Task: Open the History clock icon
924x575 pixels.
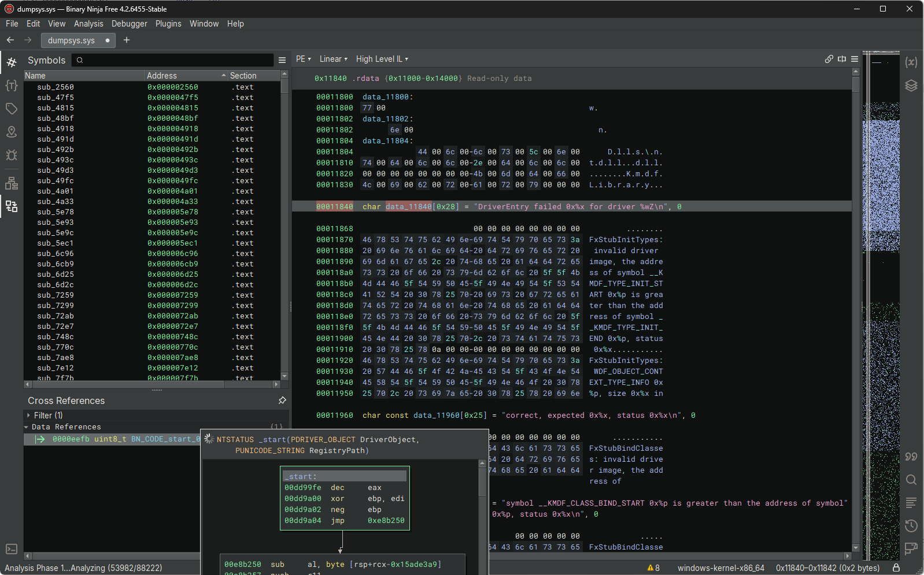Action: pos(911,526)
